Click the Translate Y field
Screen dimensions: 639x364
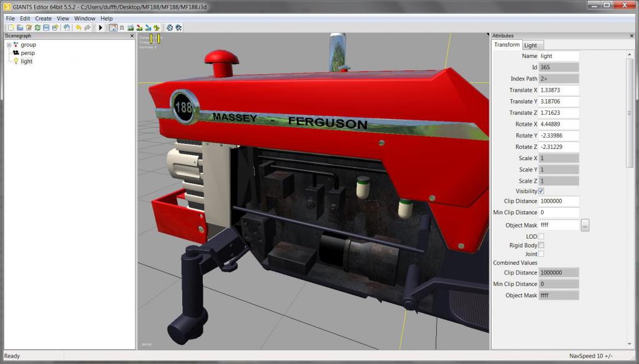(x=559, y=102)
